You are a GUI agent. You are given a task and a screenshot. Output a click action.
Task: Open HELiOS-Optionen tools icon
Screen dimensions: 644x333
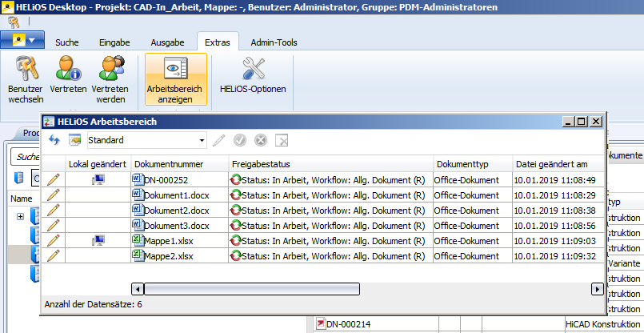click(253, 69)
